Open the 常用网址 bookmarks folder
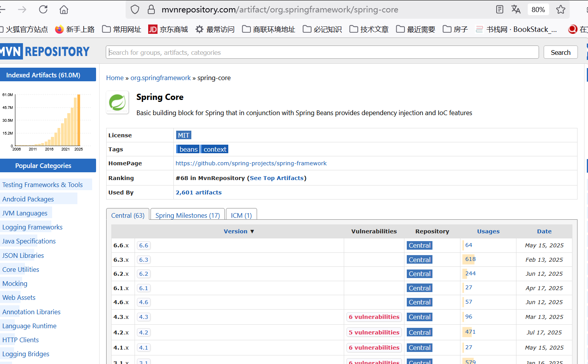Screen dimensions: 588x364 122,29
